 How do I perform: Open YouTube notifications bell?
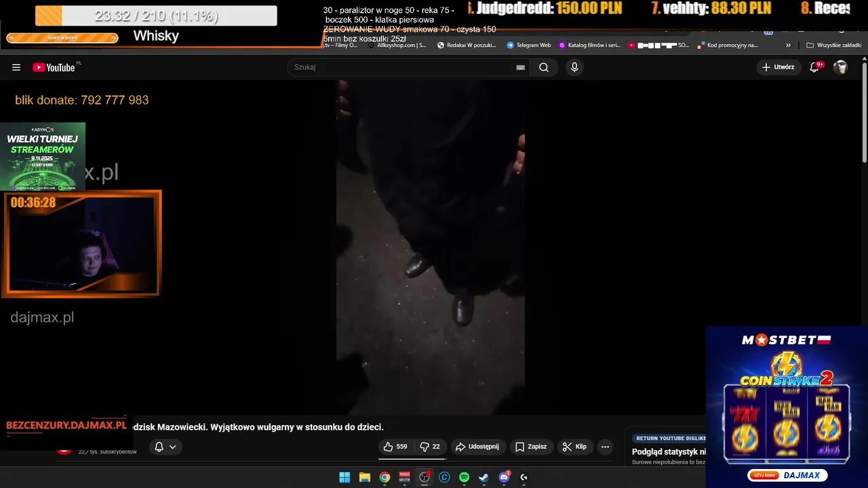pyautogui.click(x=815, y=67)
